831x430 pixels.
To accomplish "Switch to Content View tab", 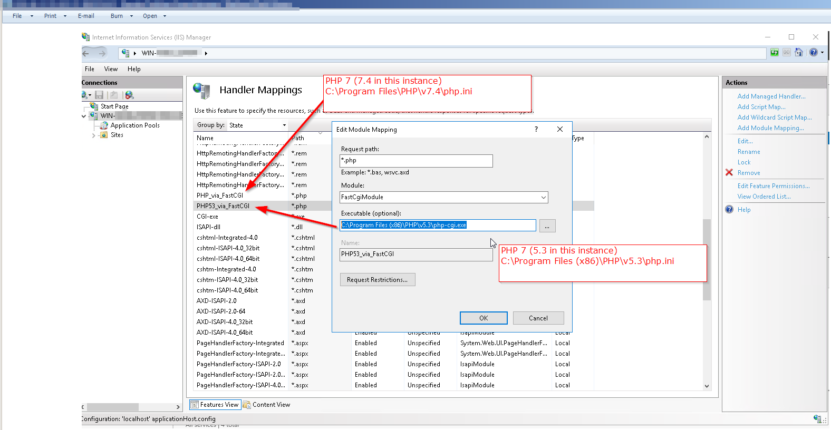I will [267, 404].
